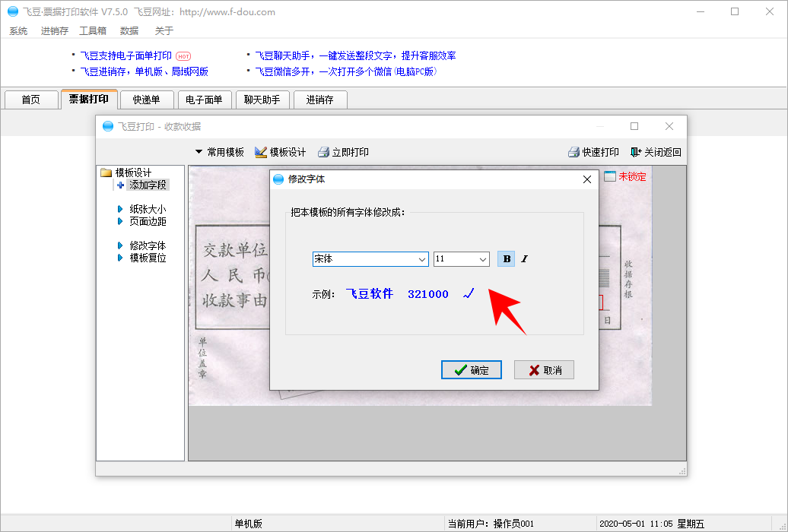The height and width of the screenshot is (532, 788).
Task: Click the 模板复位 sidebar item
Action: [147, 258]
